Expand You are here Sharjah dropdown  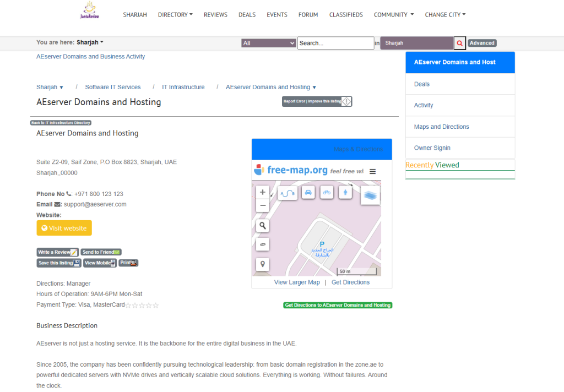tap(90, 42)
